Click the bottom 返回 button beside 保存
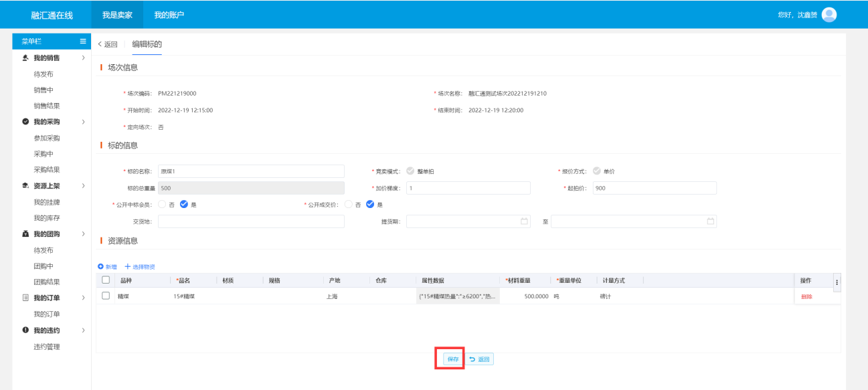This screenshot has height=390, width=868. (480, 359)
